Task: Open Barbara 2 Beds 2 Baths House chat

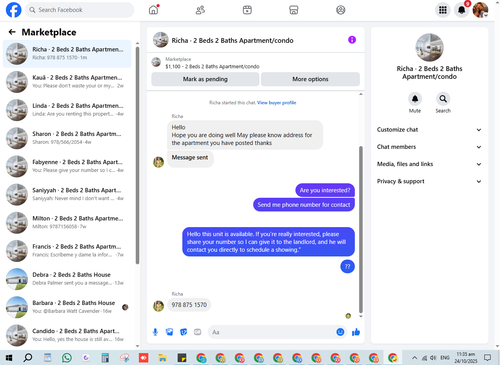Action: pyautogui.click(x=67, y=307)
